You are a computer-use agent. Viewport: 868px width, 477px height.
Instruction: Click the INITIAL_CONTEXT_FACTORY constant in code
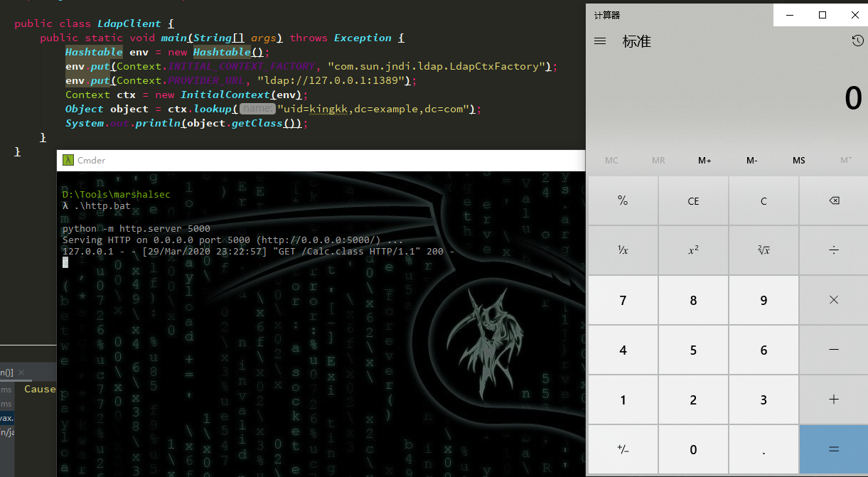coord(241,66)
